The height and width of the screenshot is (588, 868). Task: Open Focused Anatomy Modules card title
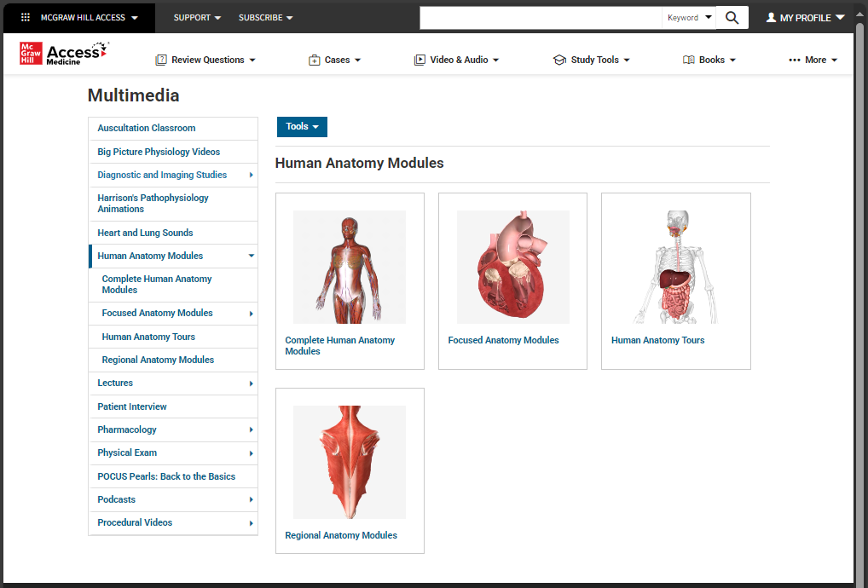[503, 340]
